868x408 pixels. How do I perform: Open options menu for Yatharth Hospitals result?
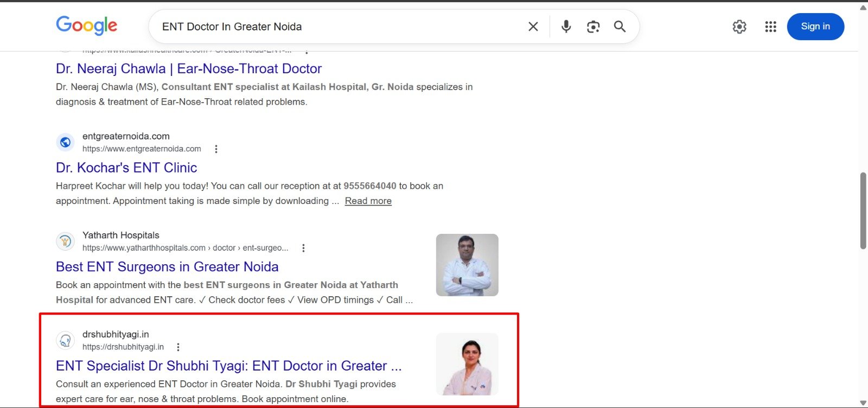[x=303, y=248]
